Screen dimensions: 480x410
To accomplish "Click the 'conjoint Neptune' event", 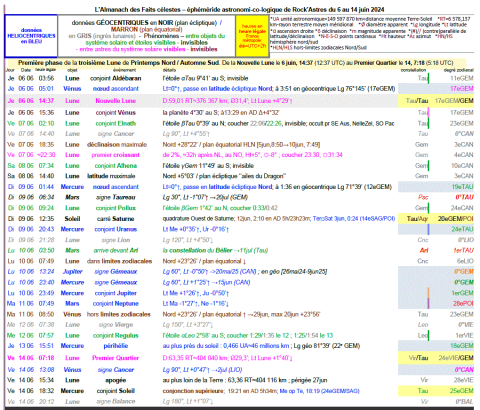I will point(116,304).
